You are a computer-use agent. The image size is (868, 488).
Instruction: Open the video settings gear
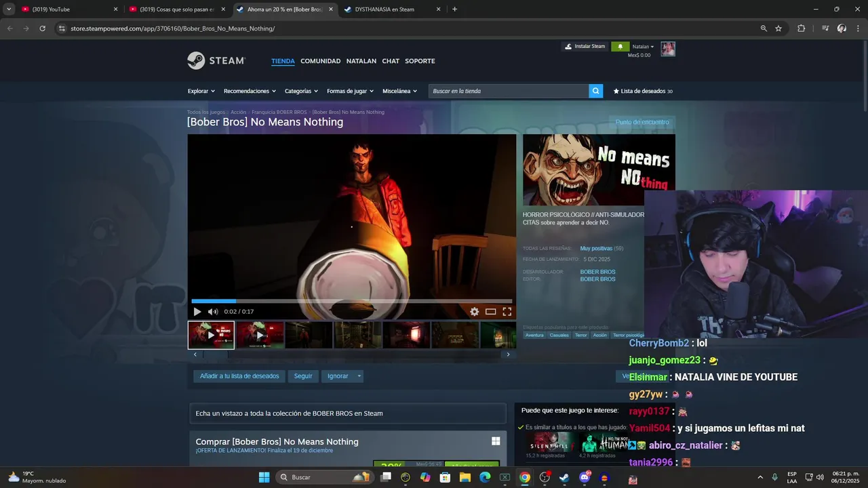(x=475, y=312)
